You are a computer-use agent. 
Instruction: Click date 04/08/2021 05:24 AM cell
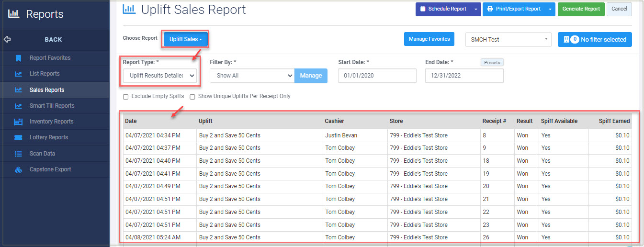tap(160, 237)
